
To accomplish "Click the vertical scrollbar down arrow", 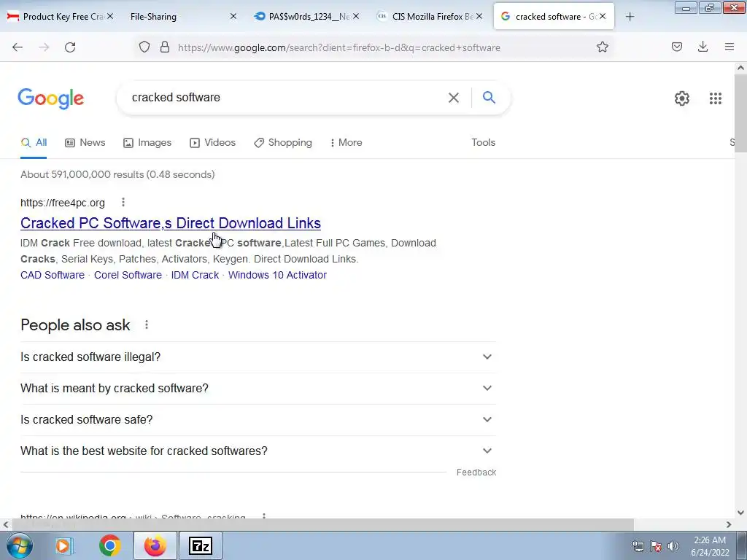I will tap(740, 513).
